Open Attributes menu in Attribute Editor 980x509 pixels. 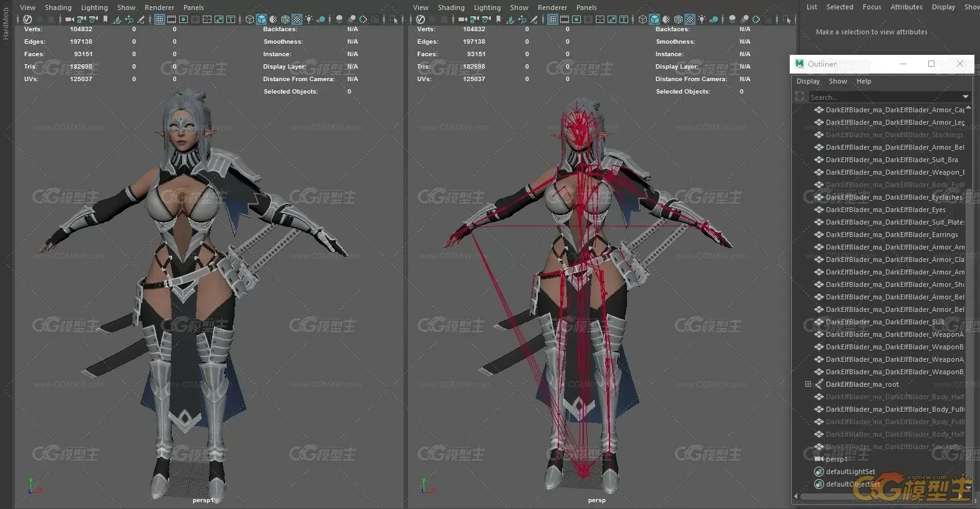[x=906, y=7]
